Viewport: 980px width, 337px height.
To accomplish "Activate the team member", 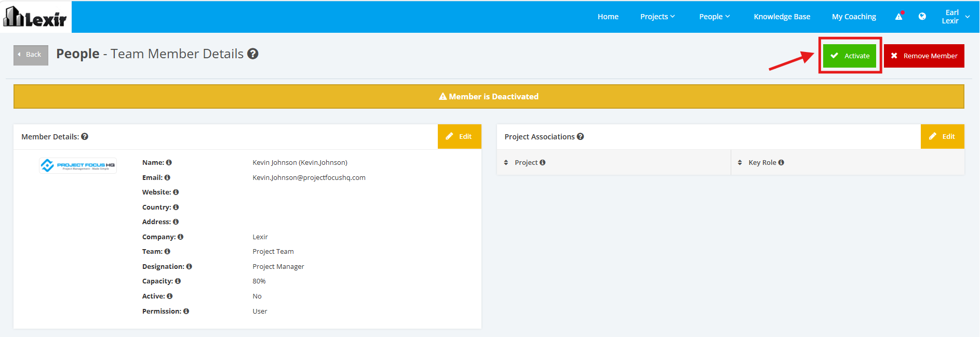I will 850,56.
